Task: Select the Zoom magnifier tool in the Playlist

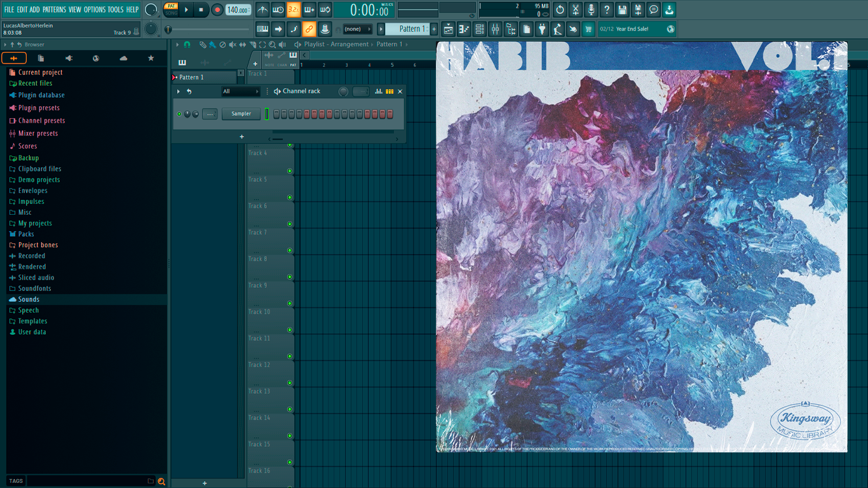Action: pyautogui.click(x=273, y=44)
